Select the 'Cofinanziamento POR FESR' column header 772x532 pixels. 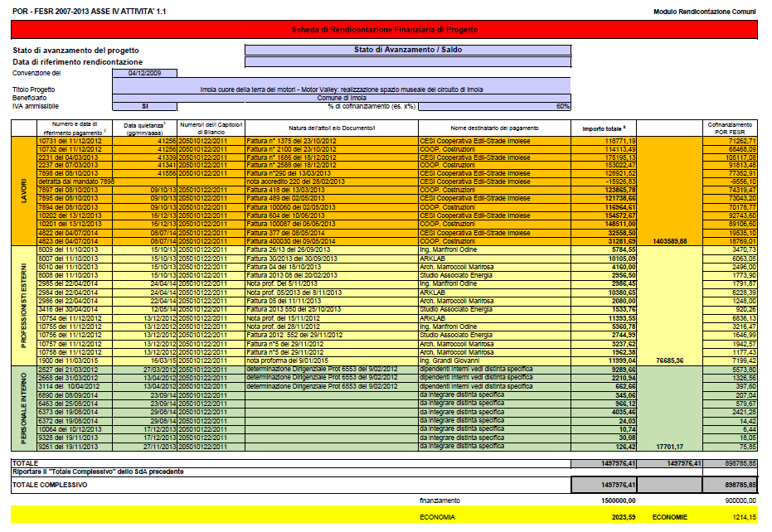tap(730, 128)
